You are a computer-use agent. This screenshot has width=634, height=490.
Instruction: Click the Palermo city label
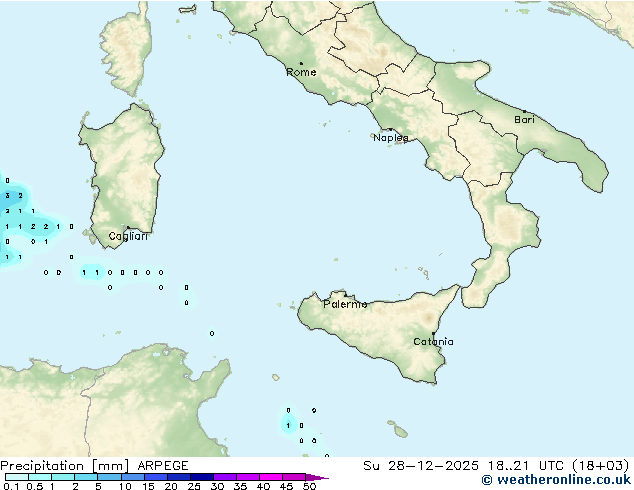pyautogui.click(x=345, y=304)
